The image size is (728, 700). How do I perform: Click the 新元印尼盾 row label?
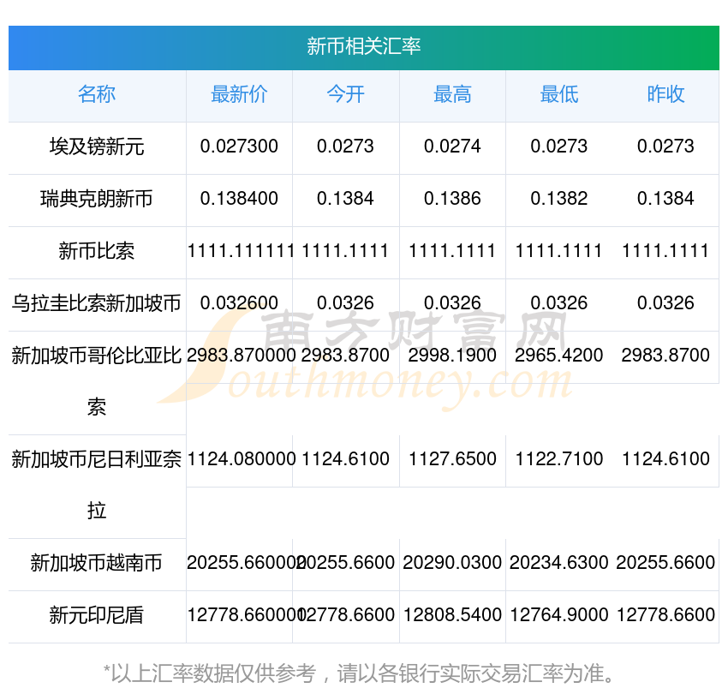coord(97,615)
